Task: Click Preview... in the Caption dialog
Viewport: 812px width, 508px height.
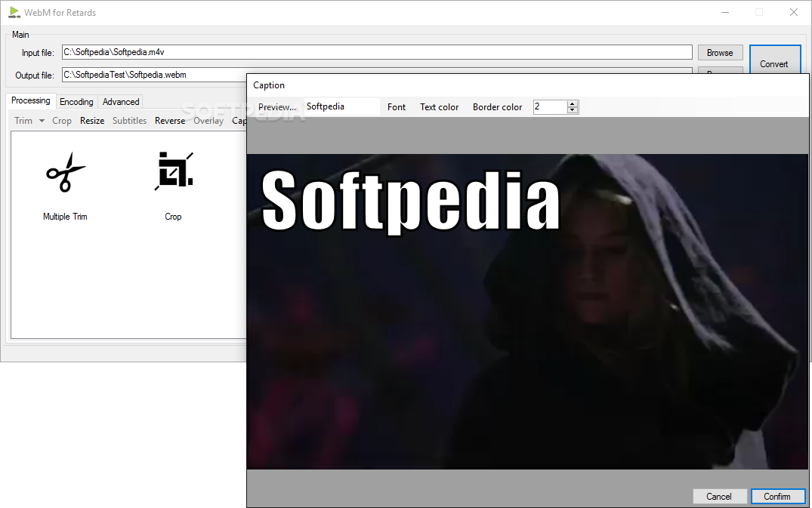Action: click(277, 107)
